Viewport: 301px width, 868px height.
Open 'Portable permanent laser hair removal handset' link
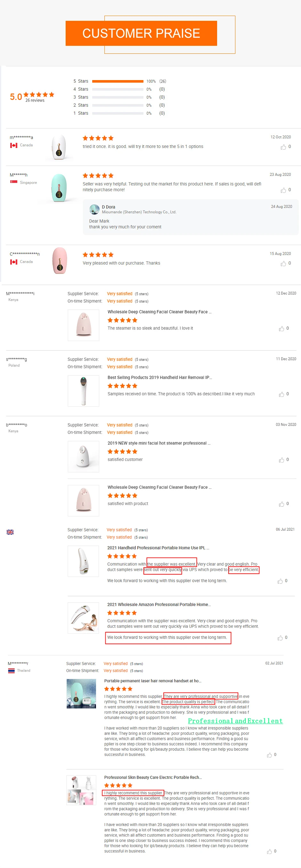click(152, 681)
